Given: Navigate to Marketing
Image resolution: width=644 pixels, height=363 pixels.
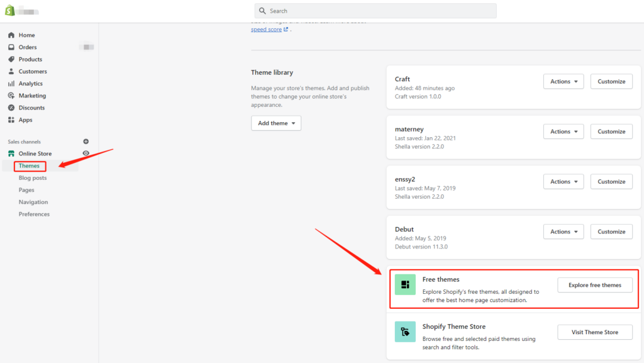Looking at the screenshot, I should pos(32,96).
